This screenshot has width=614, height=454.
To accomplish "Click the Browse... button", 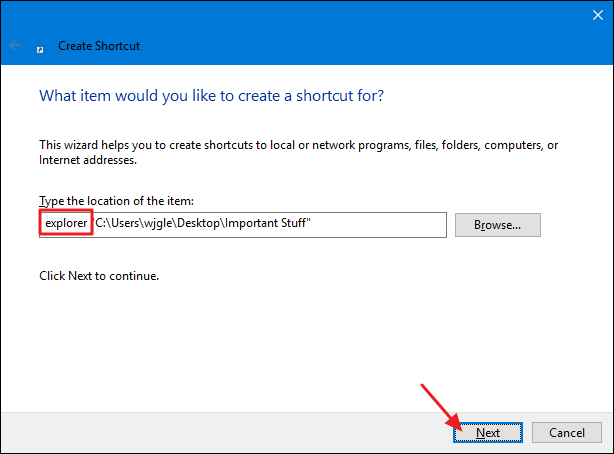I will pos(497,225).
